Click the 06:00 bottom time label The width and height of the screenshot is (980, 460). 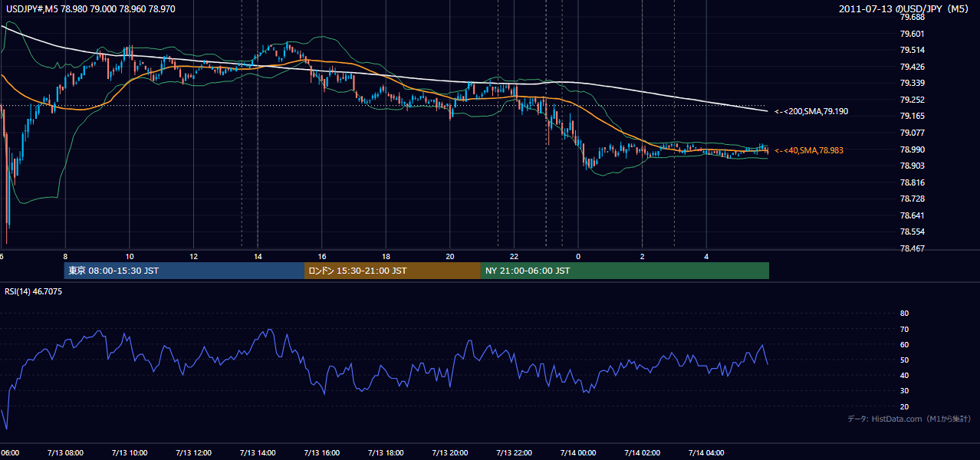click(11, 453)
